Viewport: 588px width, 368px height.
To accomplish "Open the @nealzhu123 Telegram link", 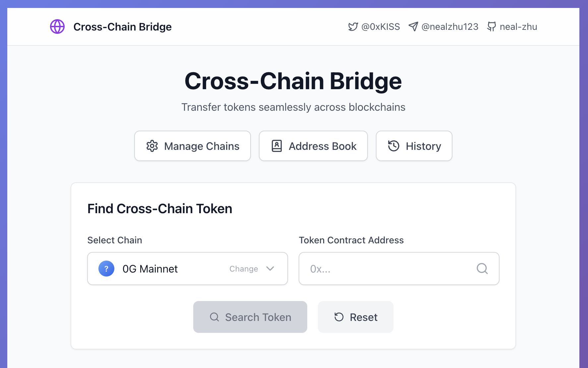I will click(x=450, y=27).
